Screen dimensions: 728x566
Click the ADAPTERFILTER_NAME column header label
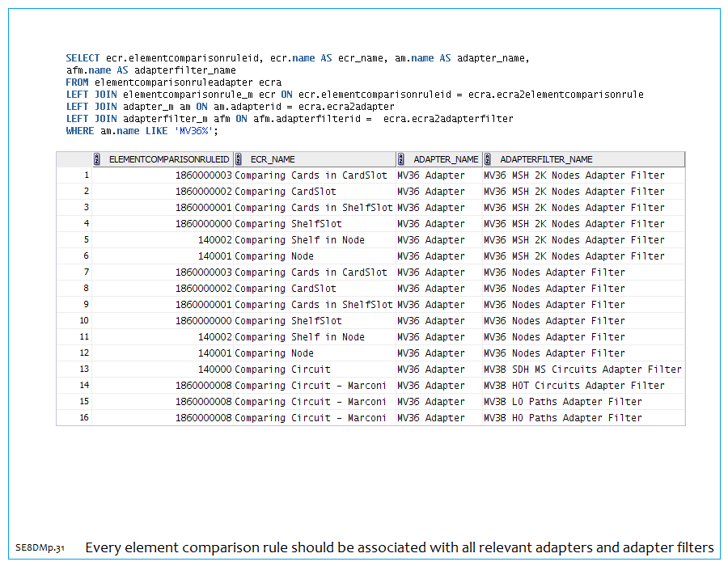tap(546, 159)
